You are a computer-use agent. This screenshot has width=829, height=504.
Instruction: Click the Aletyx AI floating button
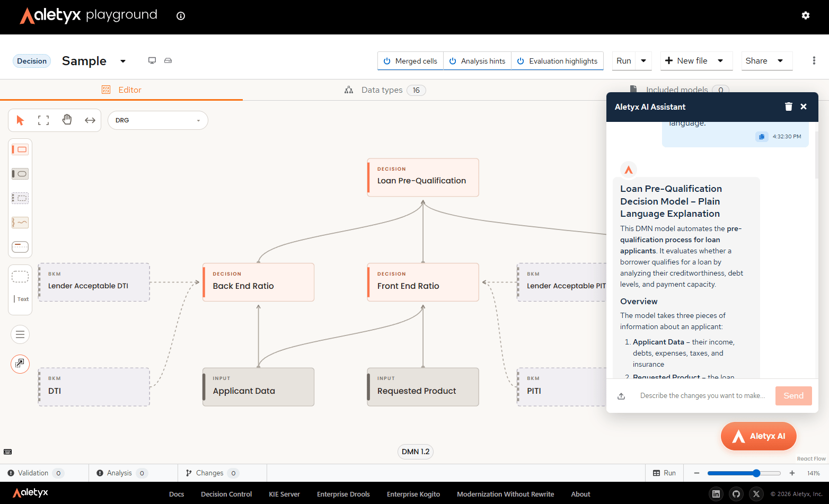click(759, 436)
